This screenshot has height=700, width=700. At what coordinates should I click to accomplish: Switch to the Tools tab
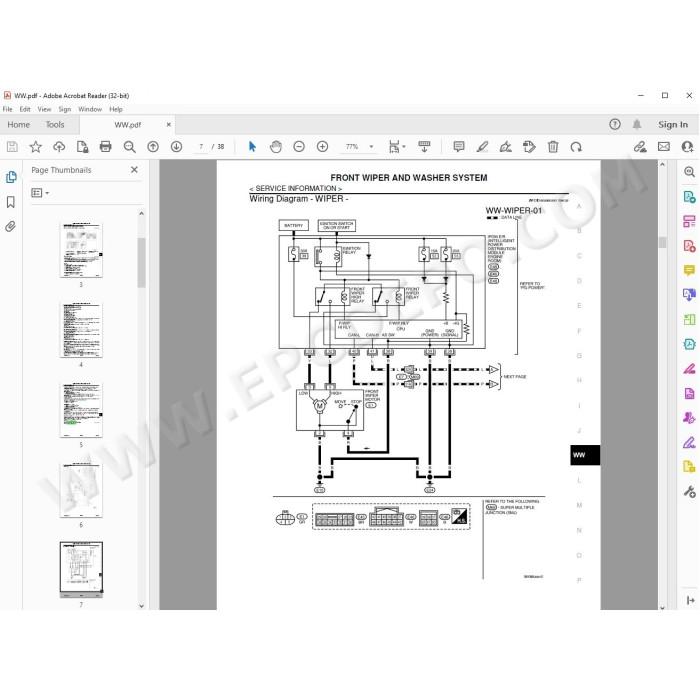55,125
